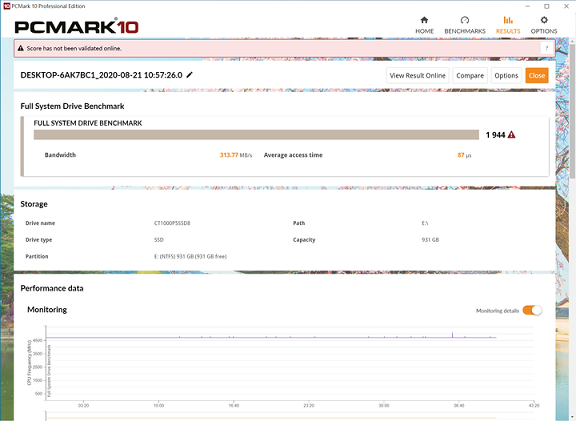Click the Full System Drive Benchmark score bar
This screenshot has height=421, width=576.
pos(256,135)
